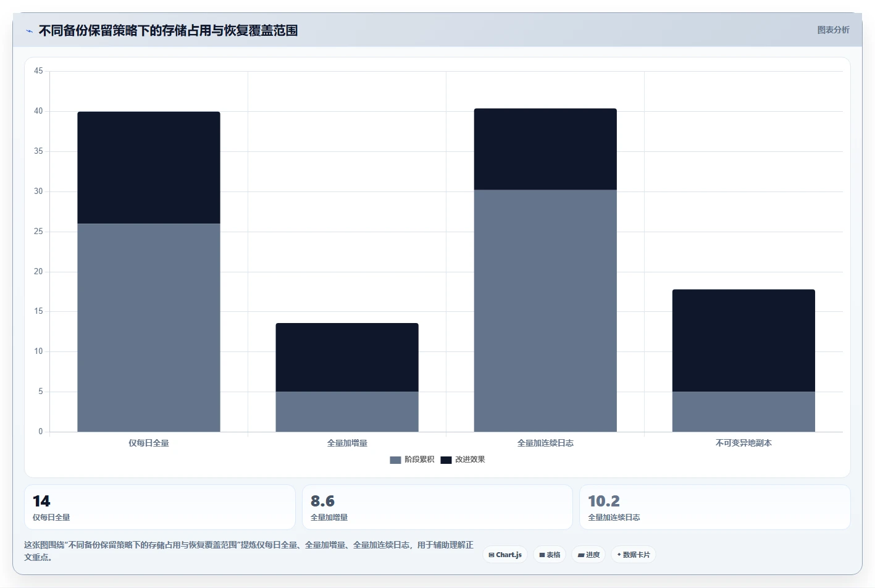Click the 进度 tag
The height and width of the screenshot is (588, 875).
point(588,555)
